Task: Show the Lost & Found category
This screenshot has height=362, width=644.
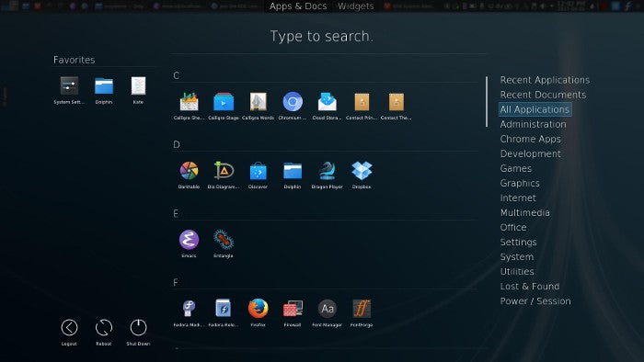Action: click(x=529, y=287)
